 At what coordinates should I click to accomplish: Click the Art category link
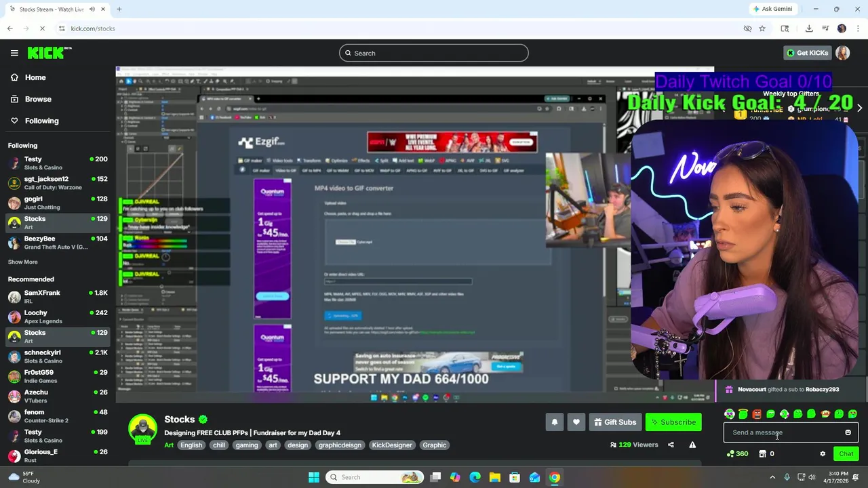[x=169, y=445]
